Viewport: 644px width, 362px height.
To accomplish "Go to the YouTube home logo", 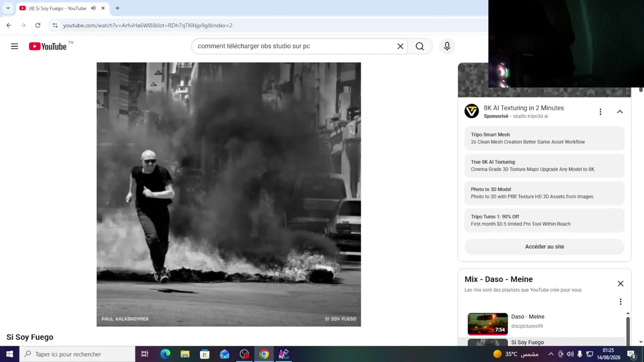I will point(48,46).
